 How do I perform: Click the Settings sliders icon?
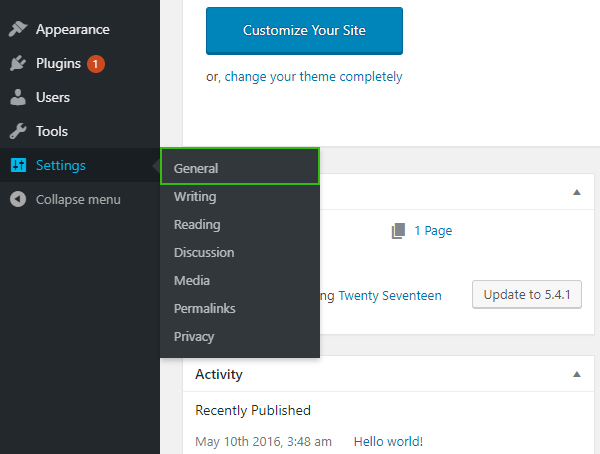18,166
